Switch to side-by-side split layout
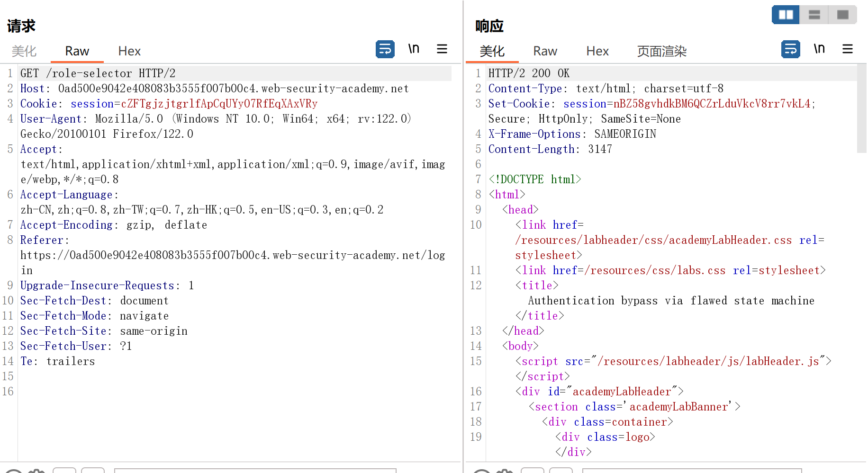868x473 pixels. [786, 15]
